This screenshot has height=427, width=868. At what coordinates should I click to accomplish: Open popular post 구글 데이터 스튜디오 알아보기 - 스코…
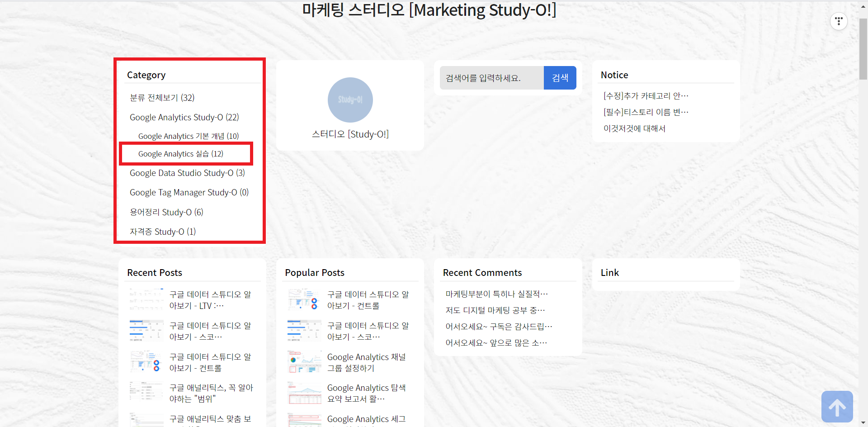pos(368,331)
